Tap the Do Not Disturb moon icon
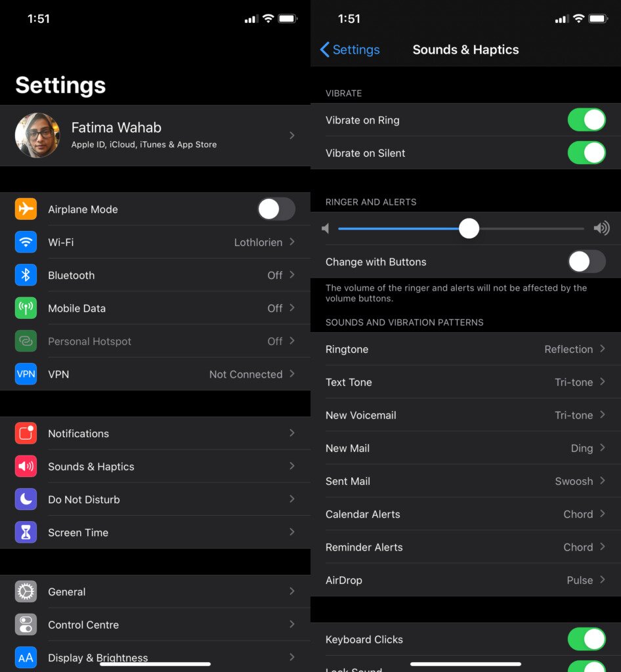 tap(26, 499)
